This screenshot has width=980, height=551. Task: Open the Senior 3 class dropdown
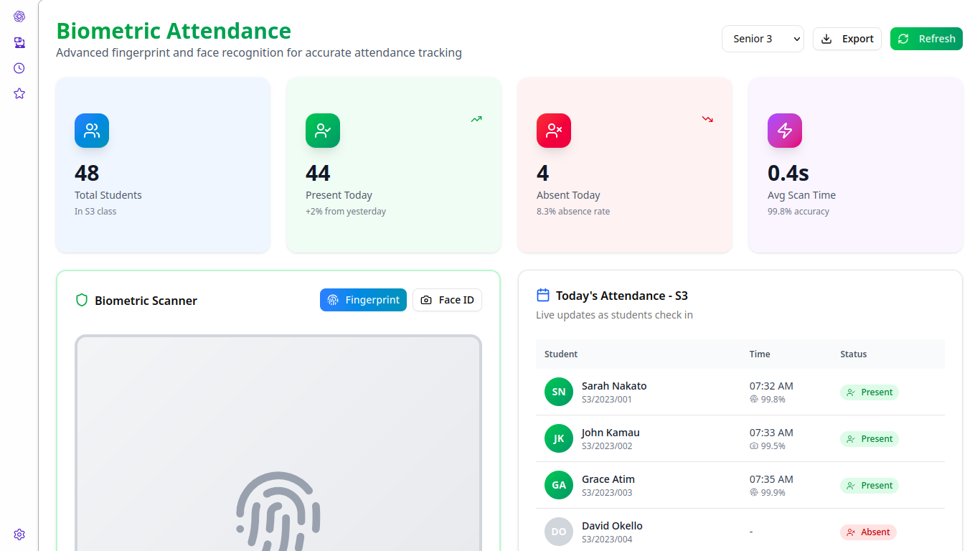(763, 39)
